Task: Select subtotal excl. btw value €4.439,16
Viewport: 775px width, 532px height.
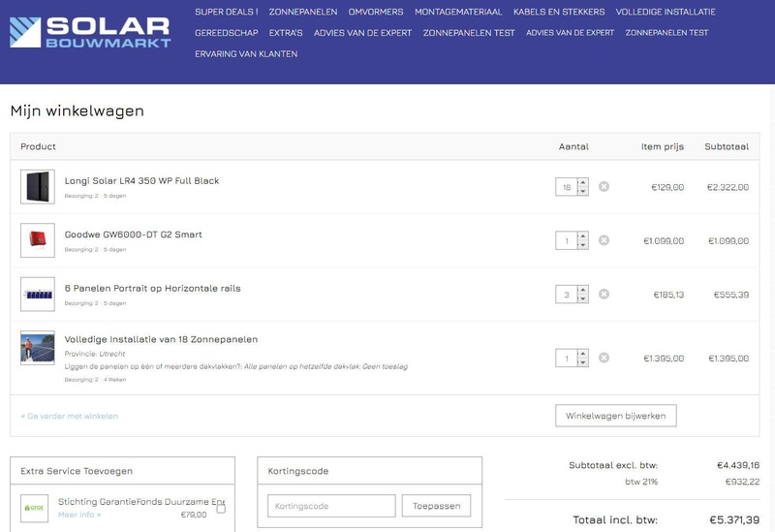Action: coord(738,465)
